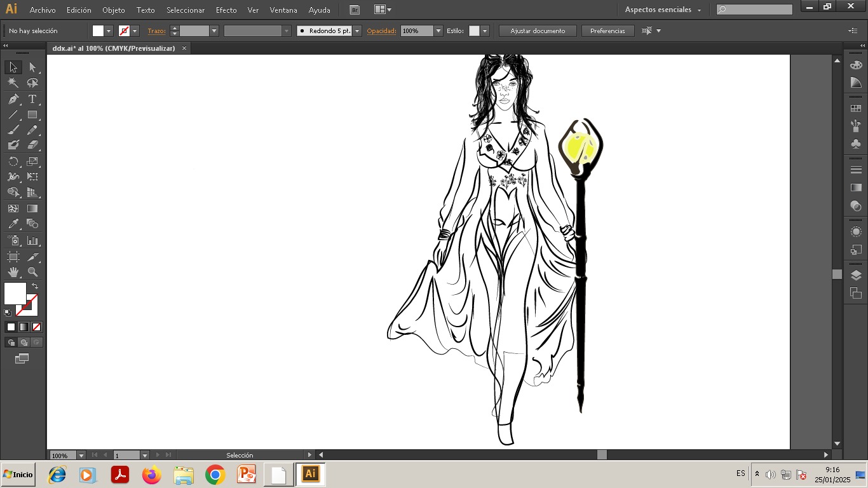Open the Archivo menu
This screenshot has width=868, height=488.
(x=43, y=10)
